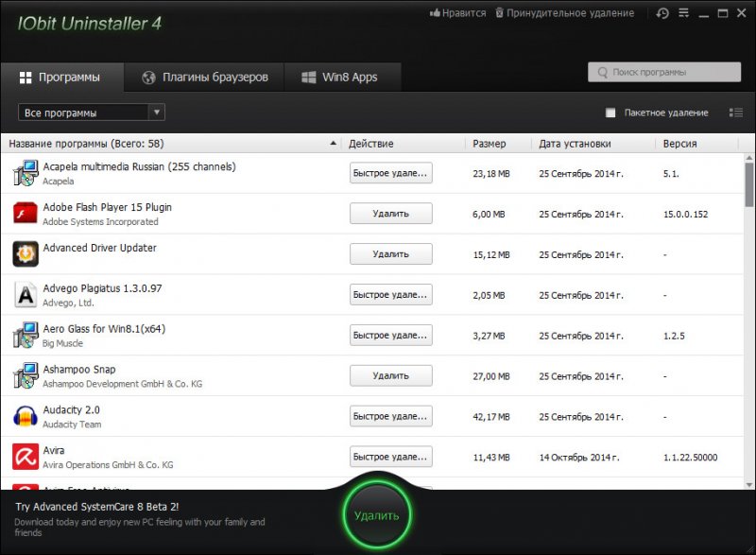The image size is (756, 555).
Task: Sort by the Размер column
Action: click(489, 144)
